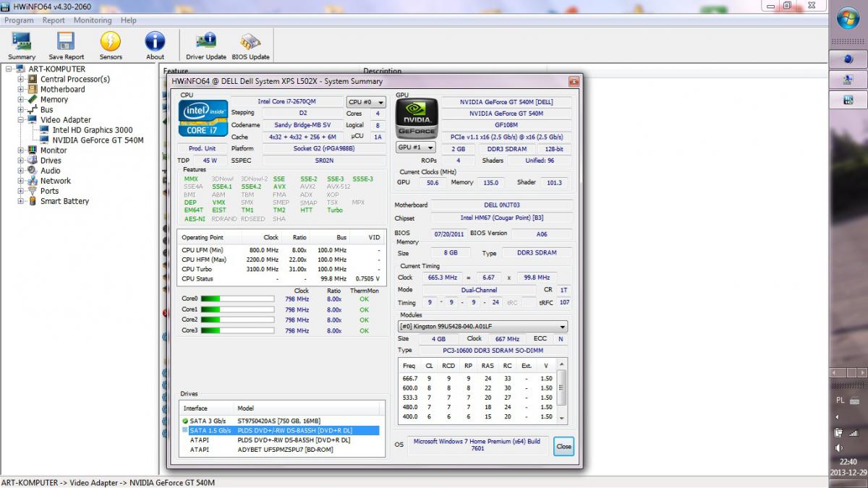Open the Monitoring menu
The width and height of the screenshot is (868, 488).
93,20
